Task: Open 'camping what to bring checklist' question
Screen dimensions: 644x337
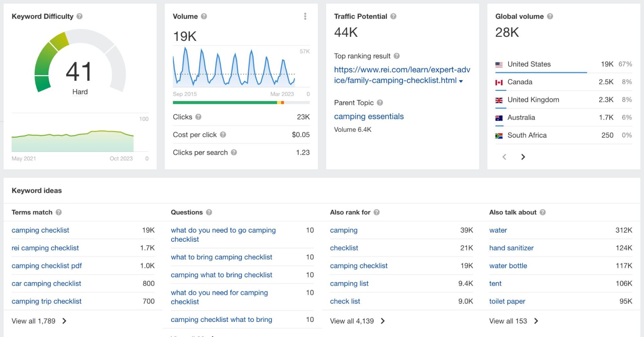Action: 221,275
